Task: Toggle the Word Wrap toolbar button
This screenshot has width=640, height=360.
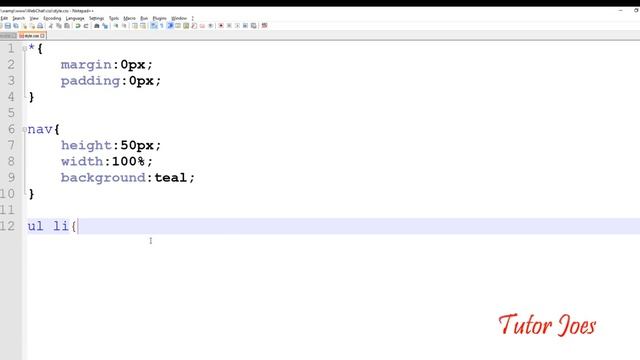Action: click(153, 26)
